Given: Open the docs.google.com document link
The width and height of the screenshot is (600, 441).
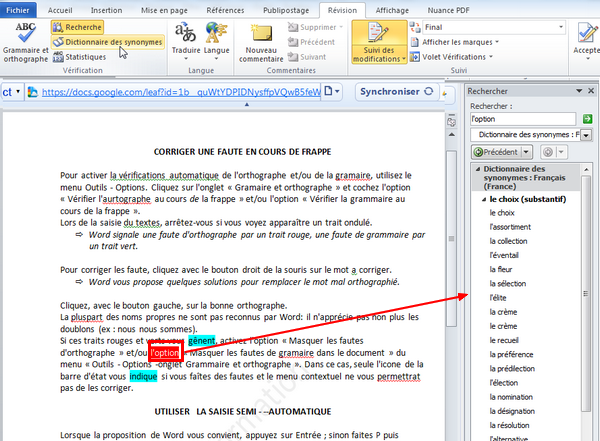Looking at the screenshot, I should [181, 92].
